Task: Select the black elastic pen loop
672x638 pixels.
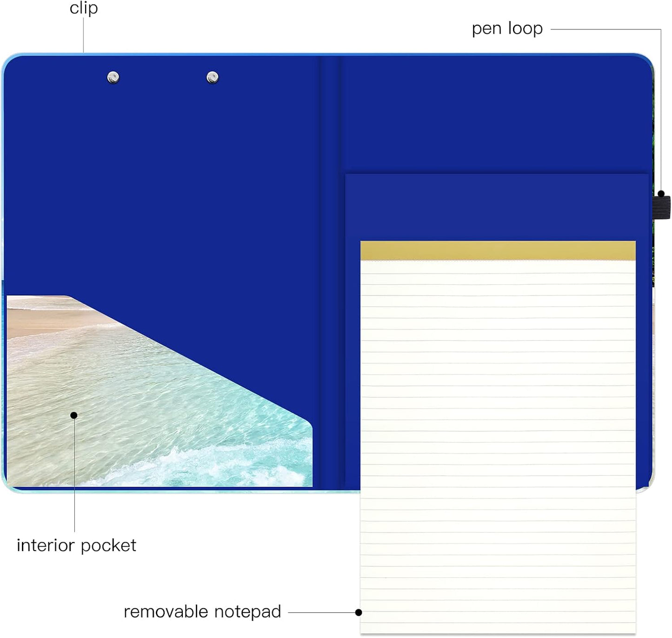Action: [662, 207]
